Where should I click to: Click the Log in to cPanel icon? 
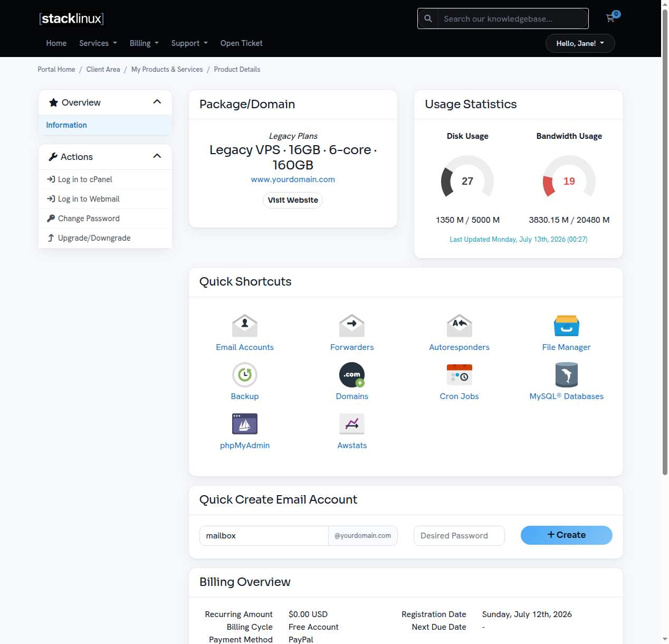51,179
